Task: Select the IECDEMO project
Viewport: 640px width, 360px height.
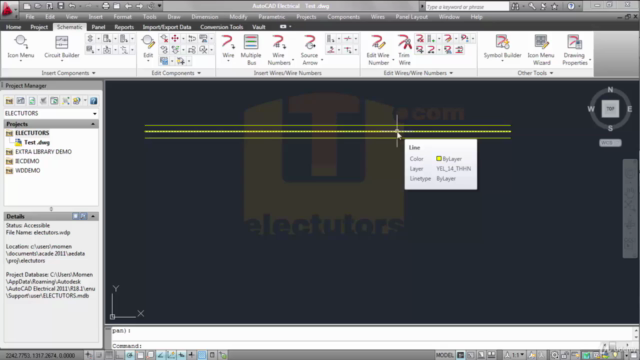Action: tap(27, 161)
